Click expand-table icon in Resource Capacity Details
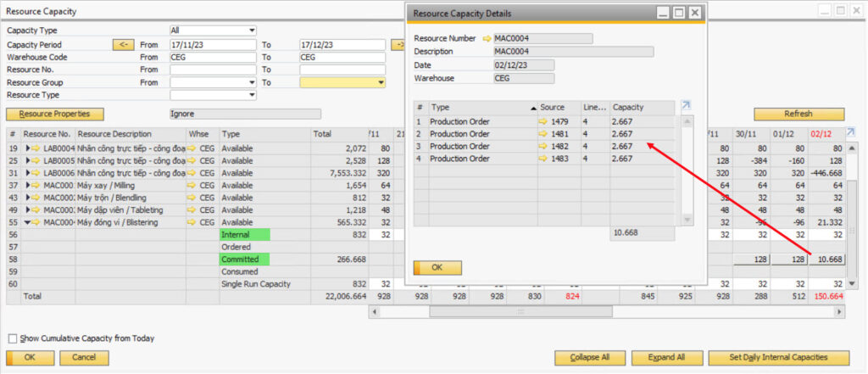 pos(687,105)
